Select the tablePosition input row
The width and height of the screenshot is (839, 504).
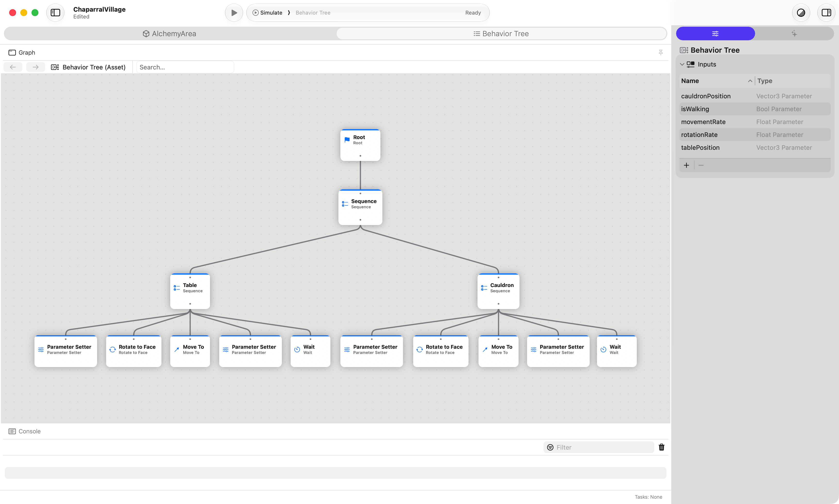click(755, 148)
